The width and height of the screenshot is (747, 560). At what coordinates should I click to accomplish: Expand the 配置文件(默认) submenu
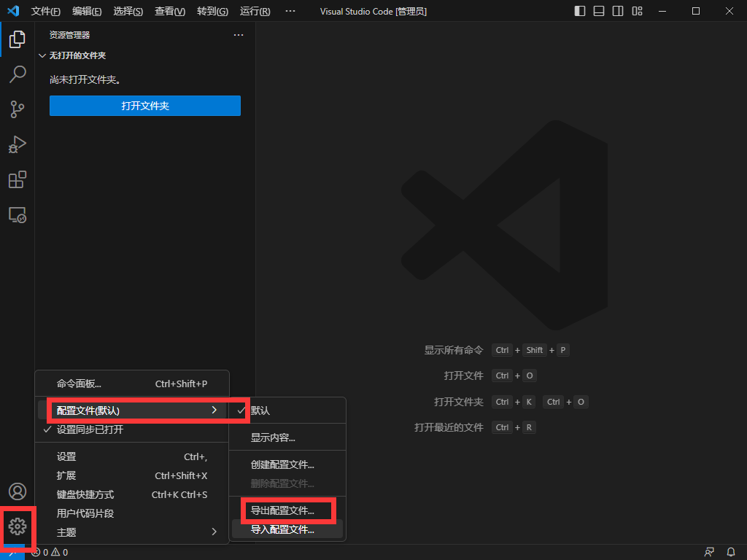pos(132,411)
